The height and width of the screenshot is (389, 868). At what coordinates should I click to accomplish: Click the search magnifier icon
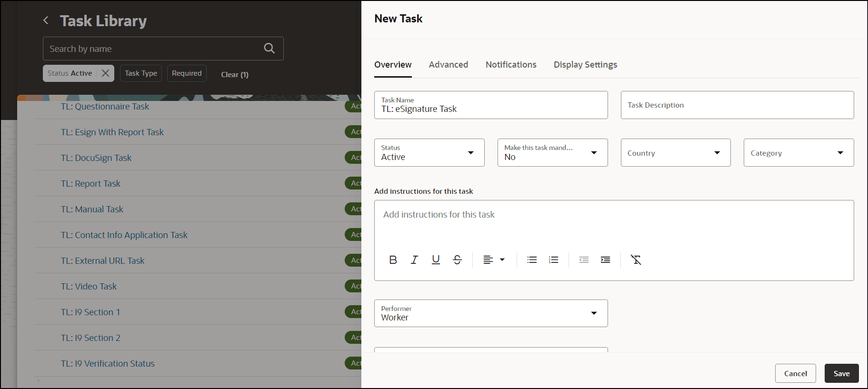(269, 49)
